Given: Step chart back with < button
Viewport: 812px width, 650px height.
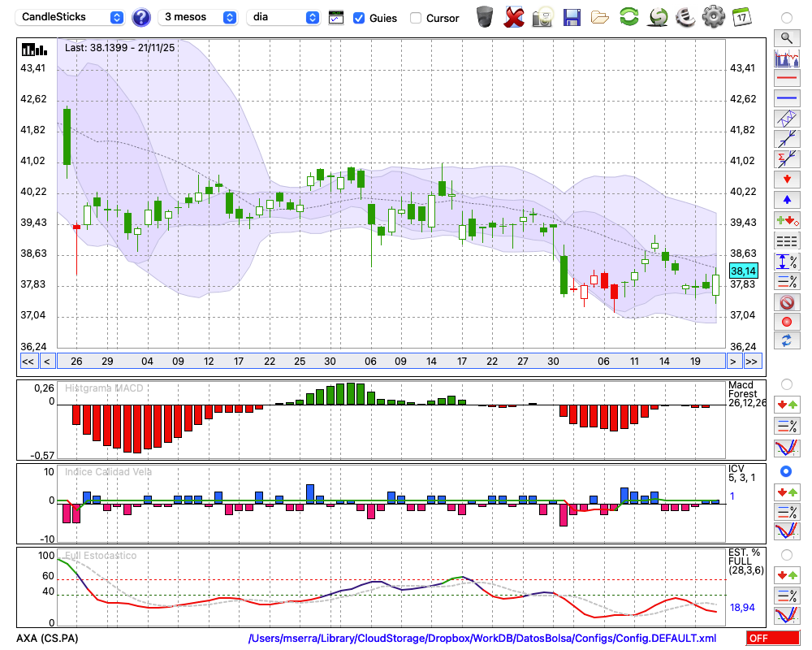Looking at the screenshot, I should tap(47, 362).
